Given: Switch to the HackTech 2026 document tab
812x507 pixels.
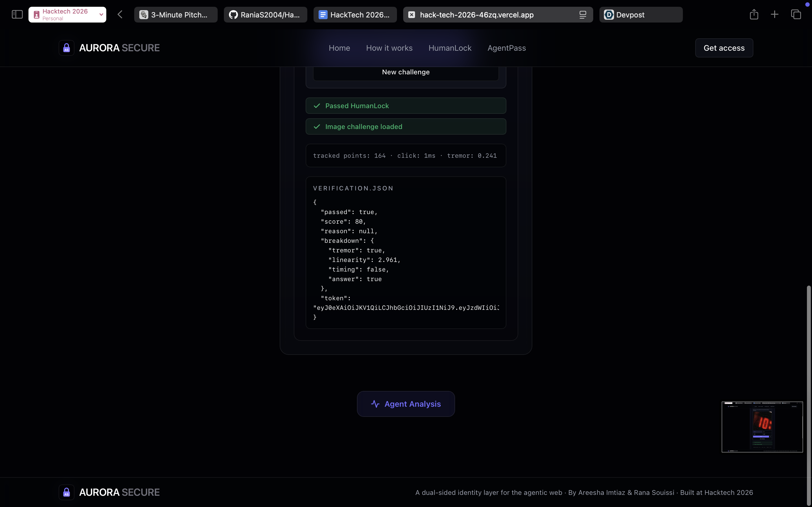Looking at the screenshot, I should pyautogui.click(x=355, y=15).
